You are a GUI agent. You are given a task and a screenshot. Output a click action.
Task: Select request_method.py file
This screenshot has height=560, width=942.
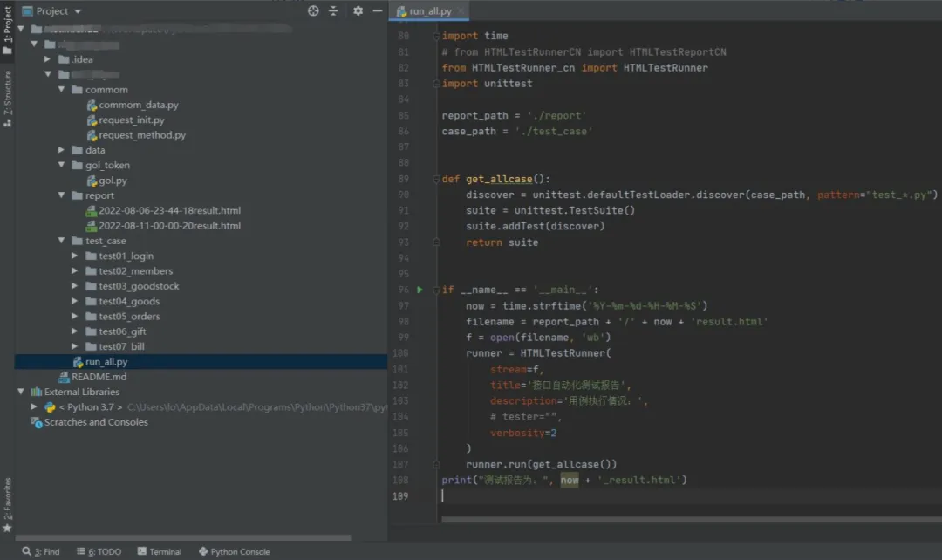(x=142, y=134)
